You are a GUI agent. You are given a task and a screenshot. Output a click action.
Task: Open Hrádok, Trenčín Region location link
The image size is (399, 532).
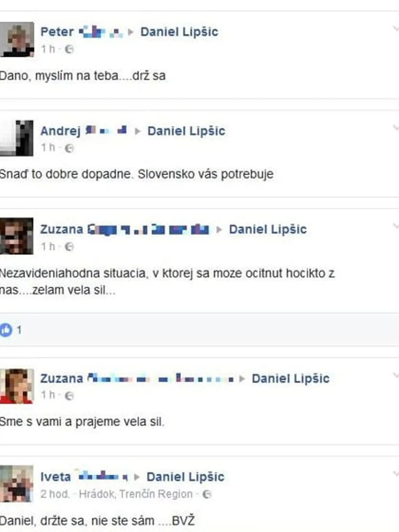click(136, 494)
